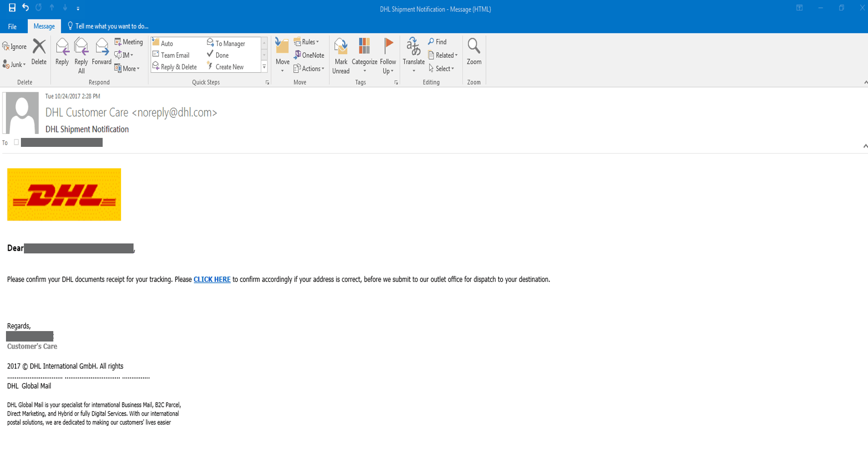Image resolution: width=868 pixels, height=463 pixels.
Task: Send message to OneNote
Action: (309, 55)
